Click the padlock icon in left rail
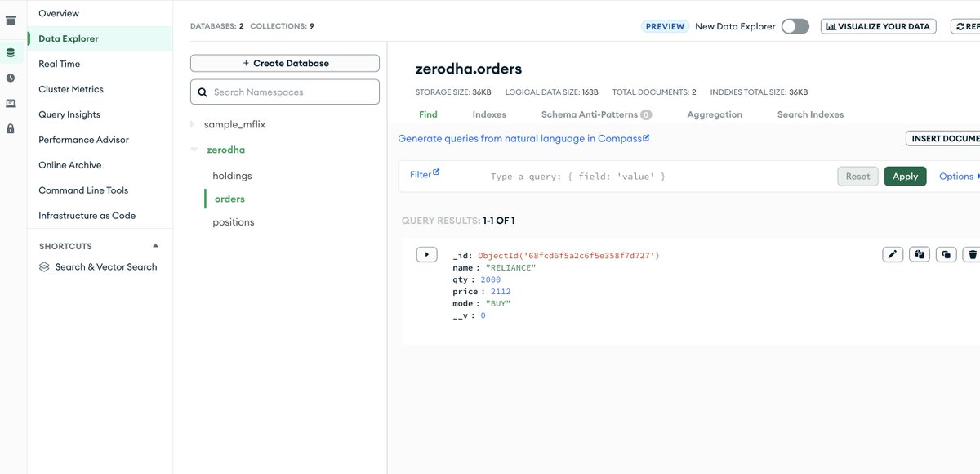 (x=11, y=129)
